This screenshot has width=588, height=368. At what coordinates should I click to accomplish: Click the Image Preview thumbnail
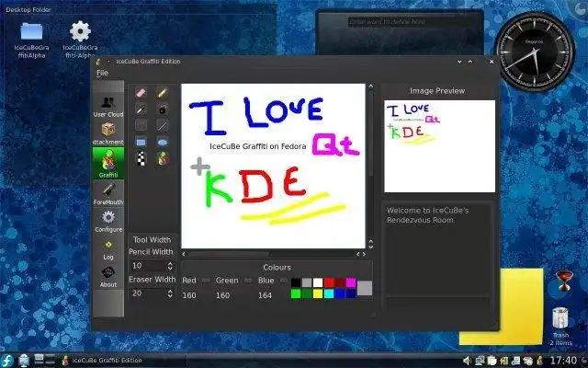(x=439, y=146)
